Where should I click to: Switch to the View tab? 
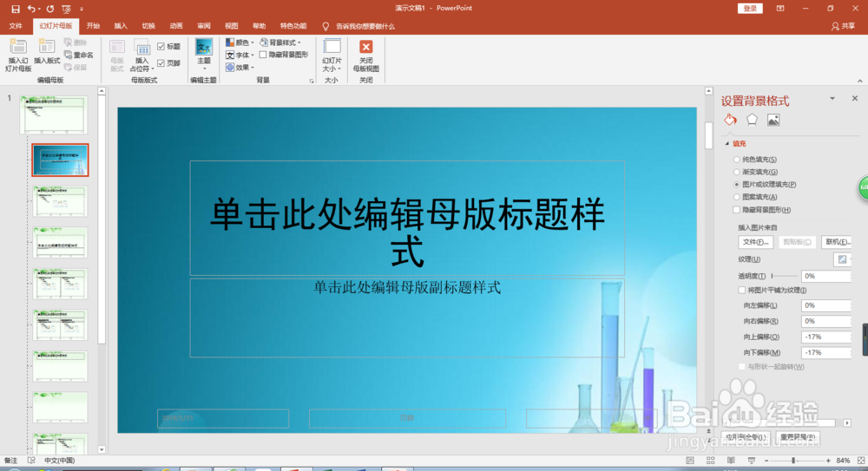[232, 26]
